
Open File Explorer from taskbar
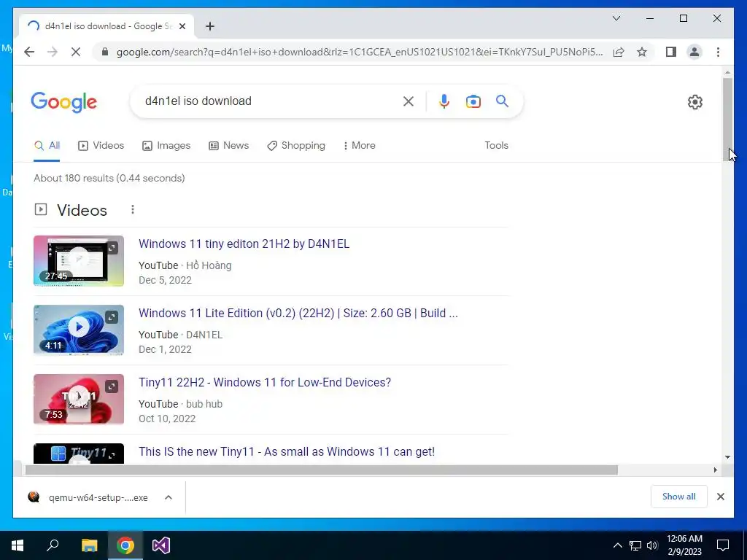89,545
